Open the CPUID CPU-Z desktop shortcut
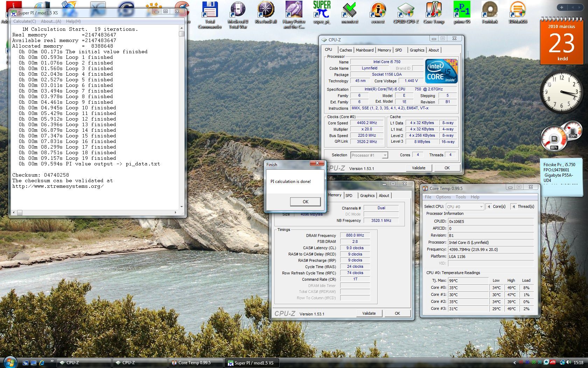 (x=406, y=13)
